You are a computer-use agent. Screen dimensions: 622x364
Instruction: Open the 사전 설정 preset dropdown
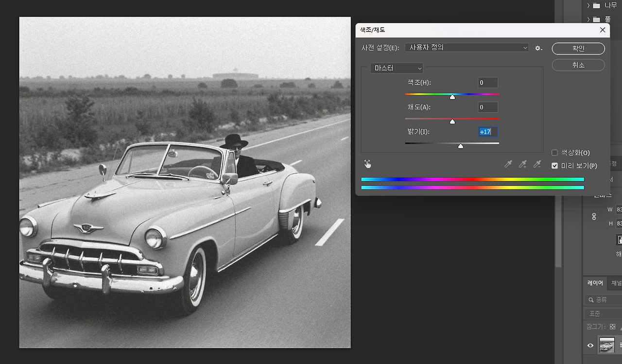pos(466,47)
